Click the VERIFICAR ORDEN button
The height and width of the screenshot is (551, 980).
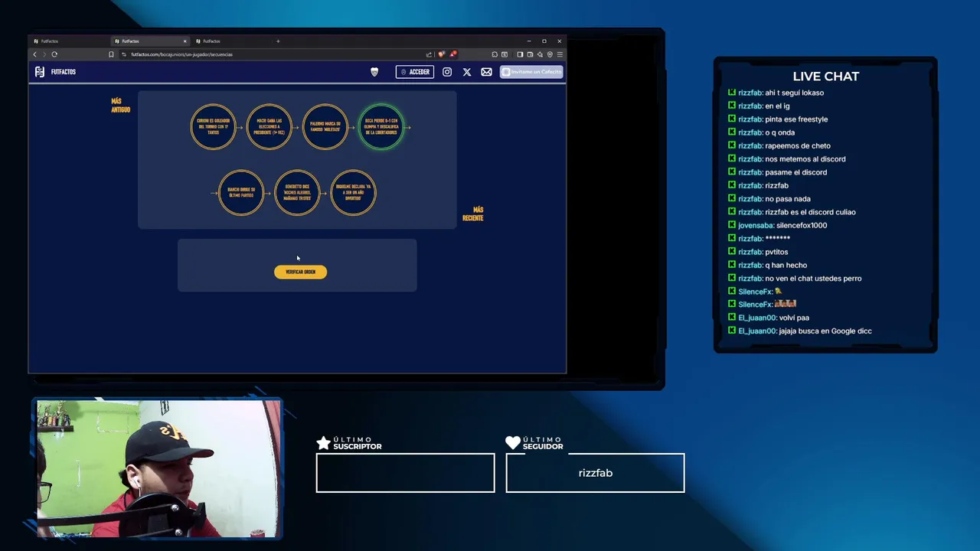pos(300,272)
